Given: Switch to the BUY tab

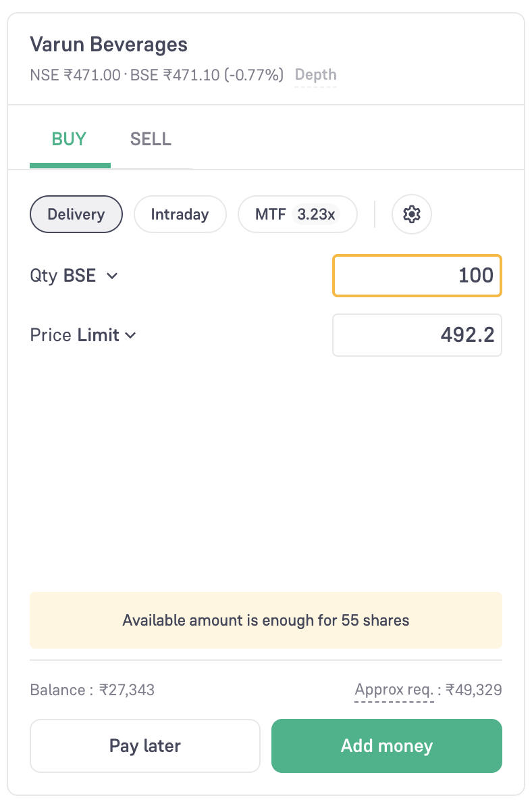Looking at the screenshot, I should click(x=70, y=140).
